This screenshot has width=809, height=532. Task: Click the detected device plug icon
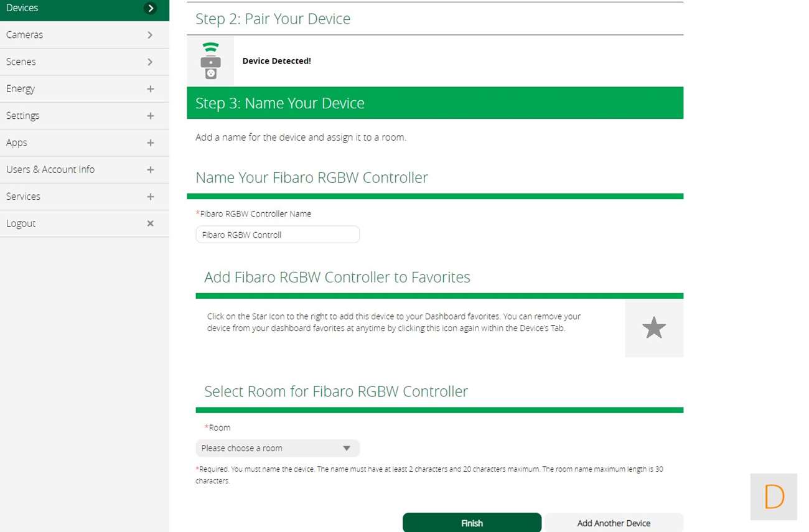pos(210,61)
